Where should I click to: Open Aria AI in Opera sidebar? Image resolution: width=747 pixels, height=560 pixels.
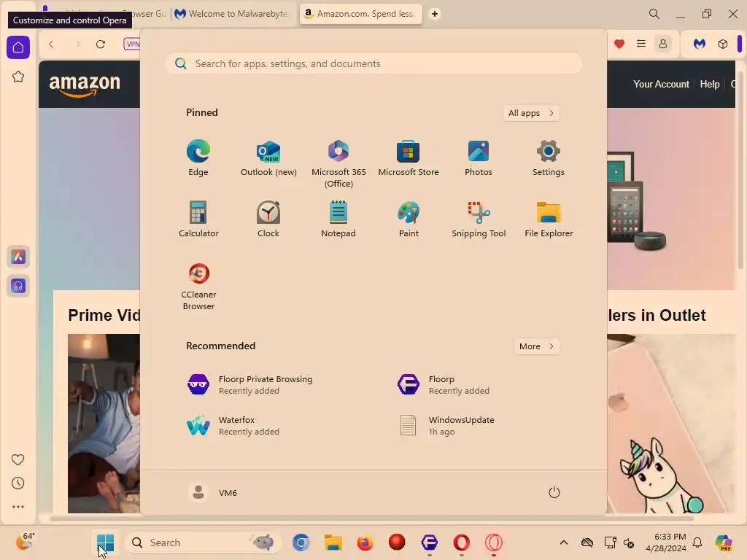(x=18, y=257)
